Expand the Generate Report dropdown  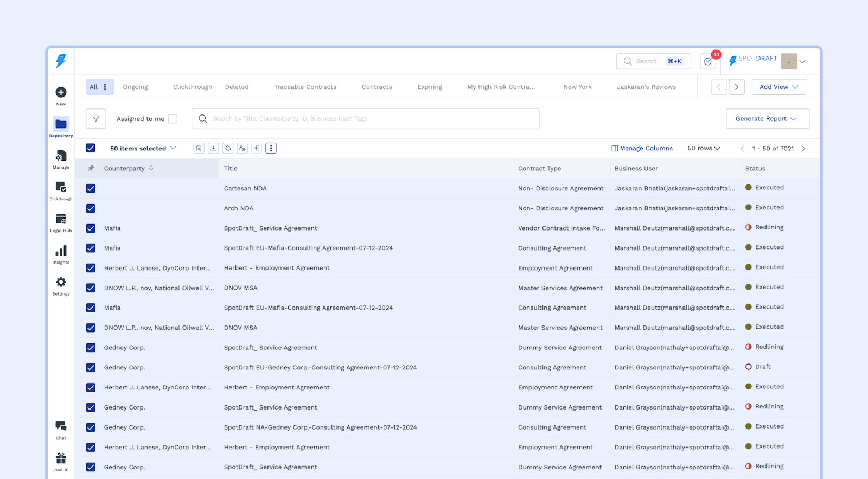(767, 119)
